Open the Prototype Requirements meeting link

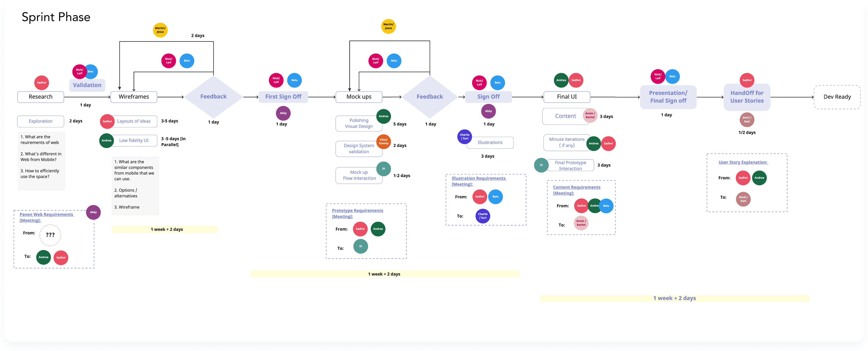click(x=358, y=213)
